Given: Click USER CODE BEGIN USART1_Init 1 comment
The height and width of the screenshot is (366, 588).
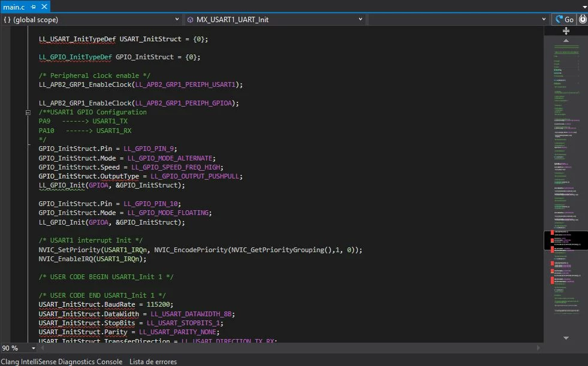Looking at the screenshot, I should click(x=106, y=277).
